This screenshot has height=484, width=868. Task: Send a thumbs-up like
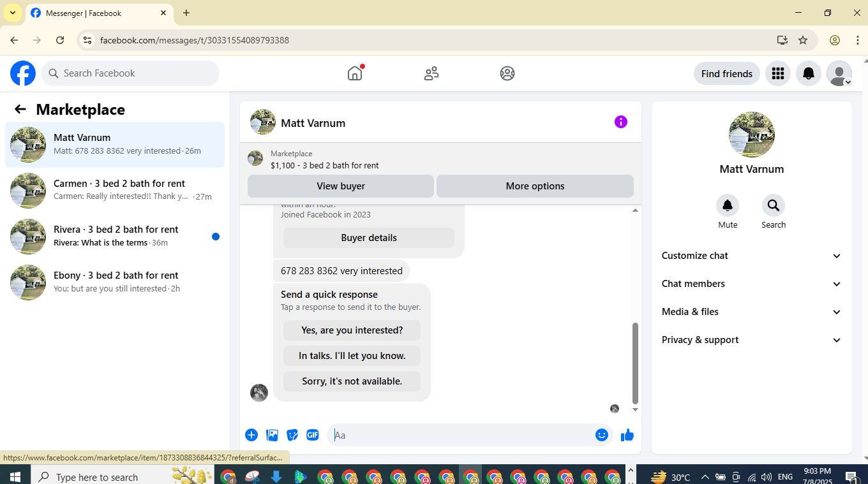[627, 435]
